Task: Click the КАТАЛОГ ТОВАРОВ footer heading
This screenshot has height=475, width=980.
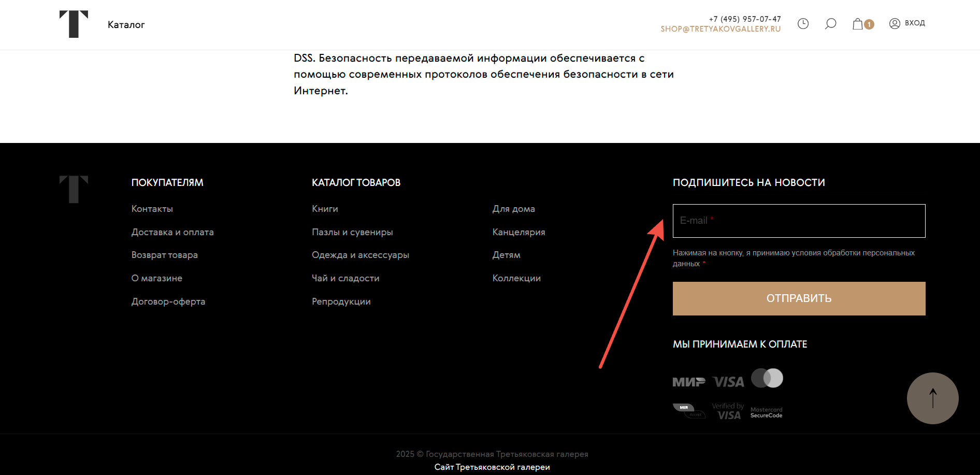Action: [x=356, y=182]
